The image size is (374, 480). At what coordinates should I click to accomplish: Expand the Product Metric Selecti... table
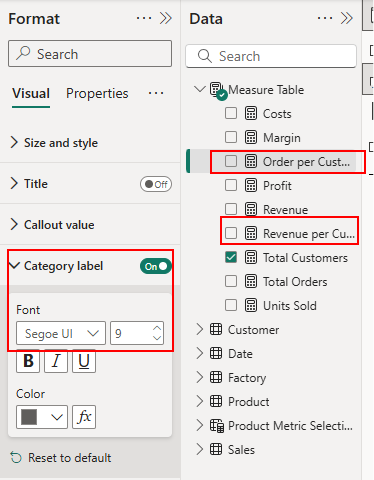200,425
